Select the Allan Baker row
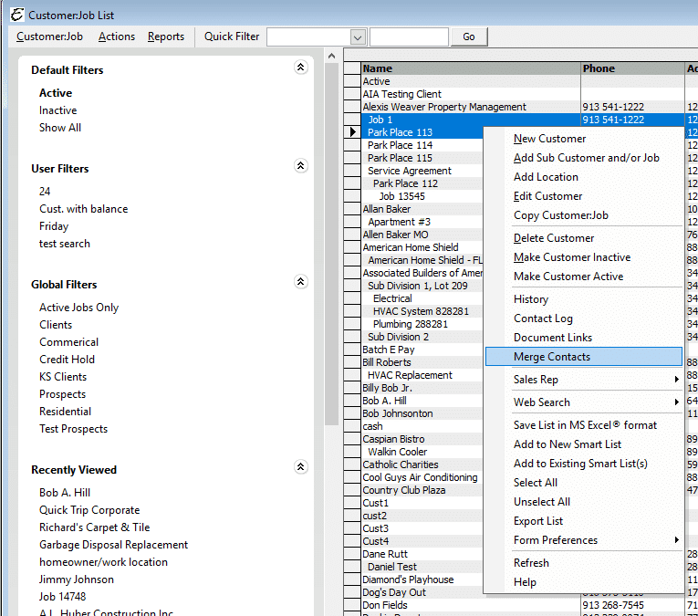 coord(422,209)
